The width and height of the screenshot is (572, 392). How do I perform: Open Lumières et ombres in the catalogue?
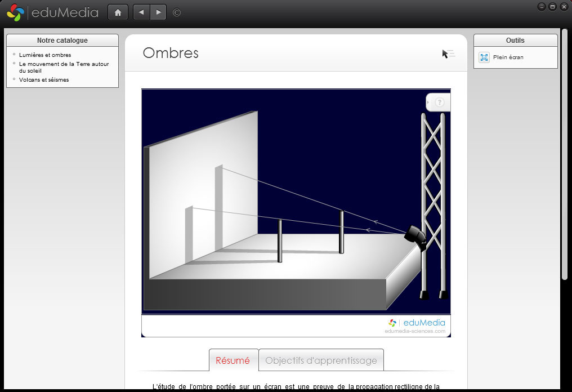click(x=45, y=55)
